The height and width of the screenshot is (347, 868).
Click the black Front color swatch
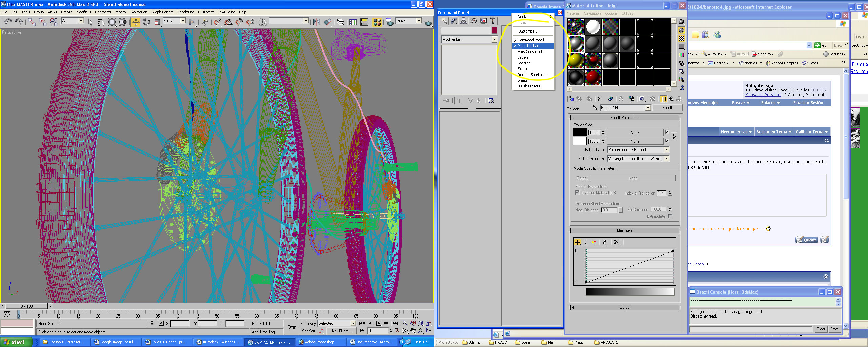579,132
